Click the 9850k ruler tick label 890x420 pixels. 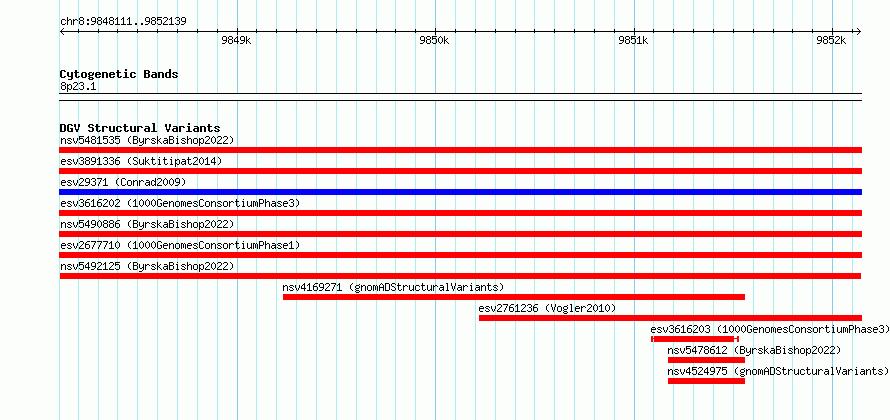pyautogui.click(x=435, y=40)
